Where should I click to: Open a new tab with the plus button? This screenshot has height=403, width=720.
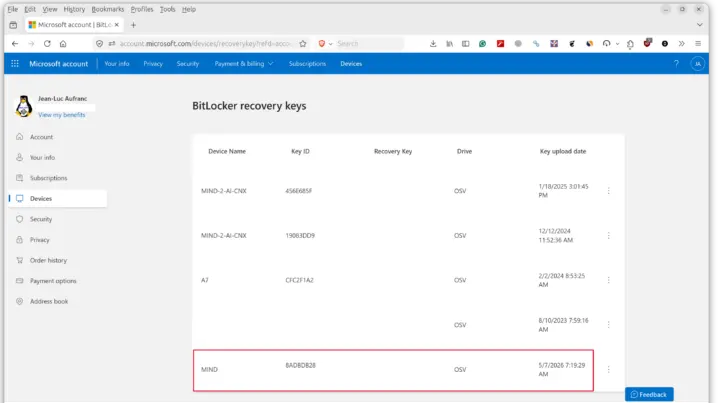click(x=133, y=25)
